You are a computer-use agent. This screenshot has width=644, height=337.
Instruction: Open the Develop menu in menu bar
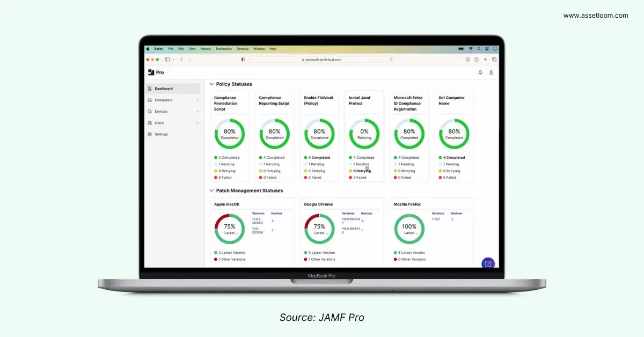(x=243, y=49)
